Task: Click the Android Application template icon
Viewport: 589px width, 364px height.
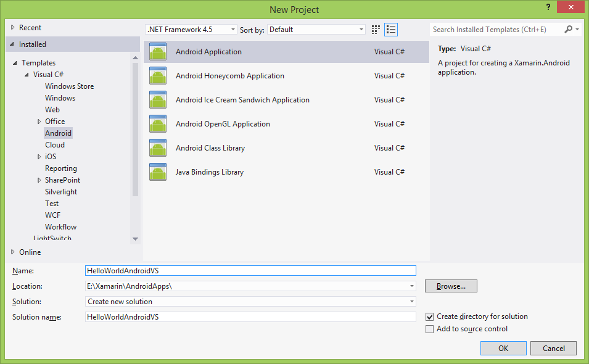Action: point(158,52)
